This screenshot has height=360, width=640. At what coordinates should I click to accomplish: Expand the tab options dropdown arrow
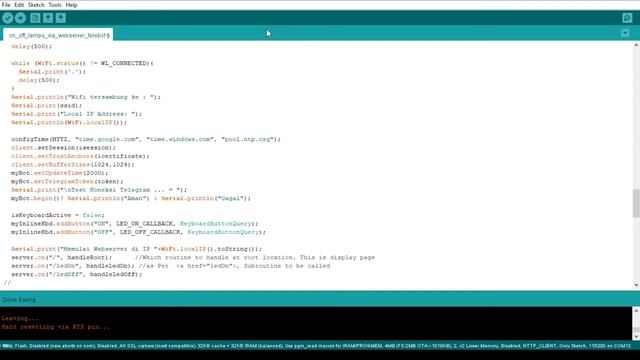coord(625,33)
